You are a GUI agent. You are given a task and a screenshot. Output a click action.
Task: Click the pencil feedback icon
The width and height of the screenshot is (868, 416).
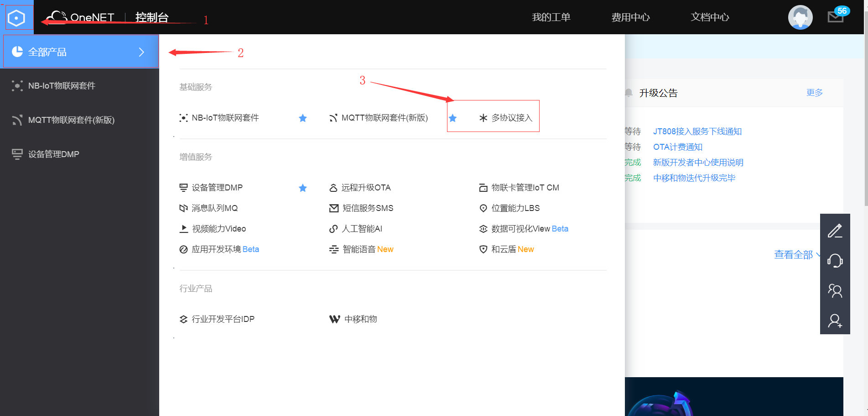835,231
